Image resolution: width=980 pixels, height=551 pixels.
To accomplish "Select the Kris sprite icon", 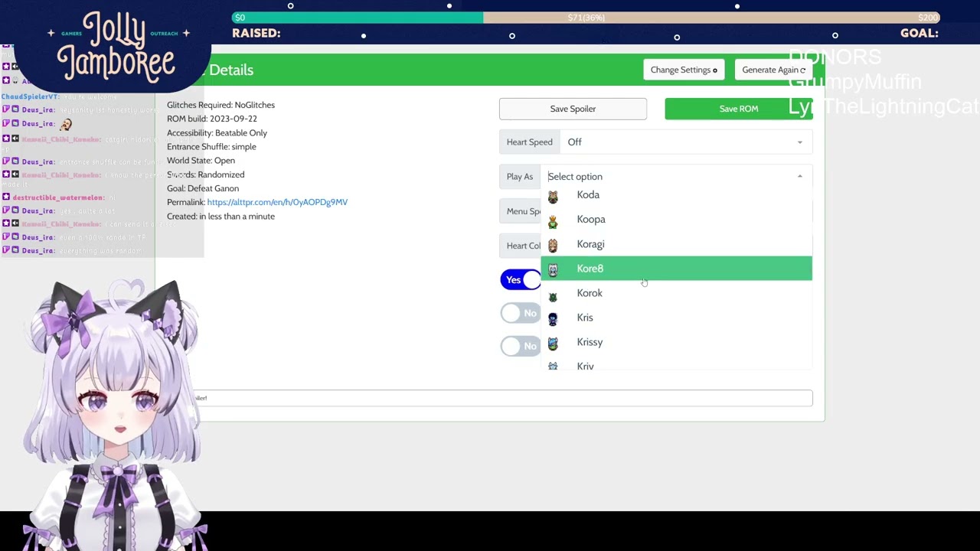I will [x=553, y=319].
